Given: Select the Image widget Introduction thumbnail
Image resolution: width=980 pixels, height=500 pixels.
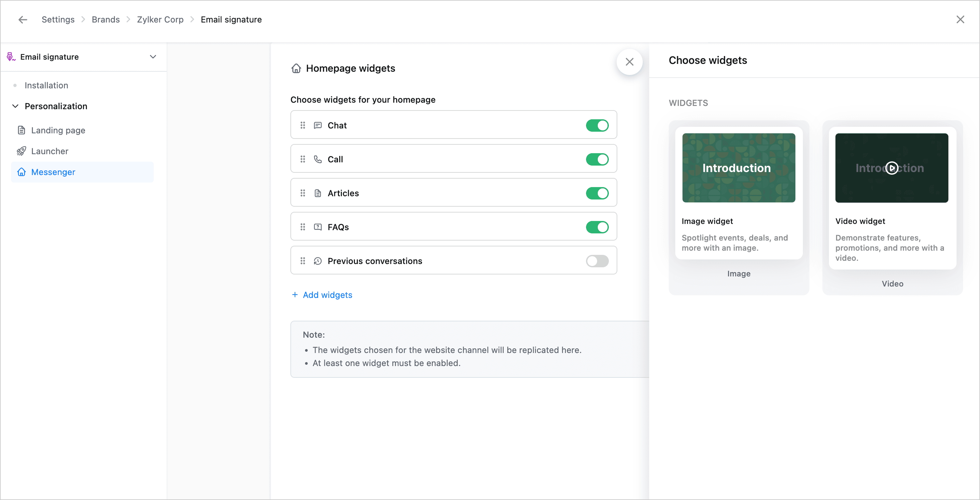Looking at the screenshot, I should point(738,168).
